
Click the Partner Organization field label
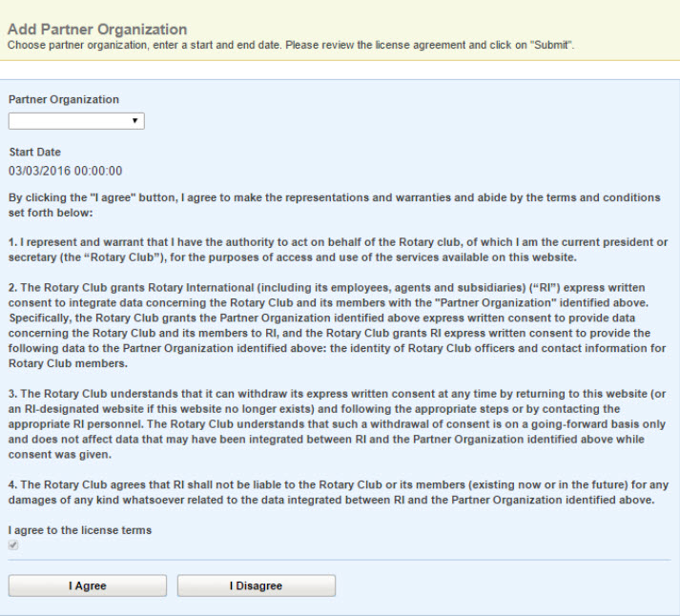tap(64, 99)
